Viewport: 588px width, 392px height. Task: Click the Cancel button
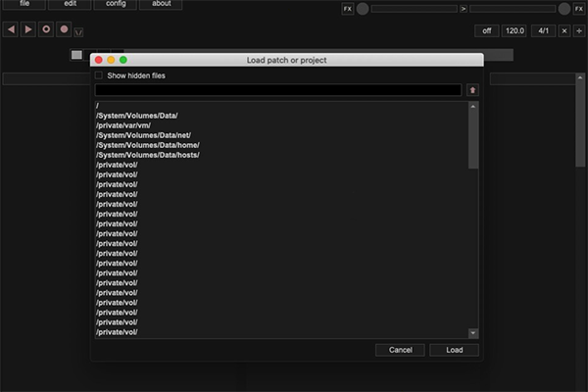click(x=400, y=350)
